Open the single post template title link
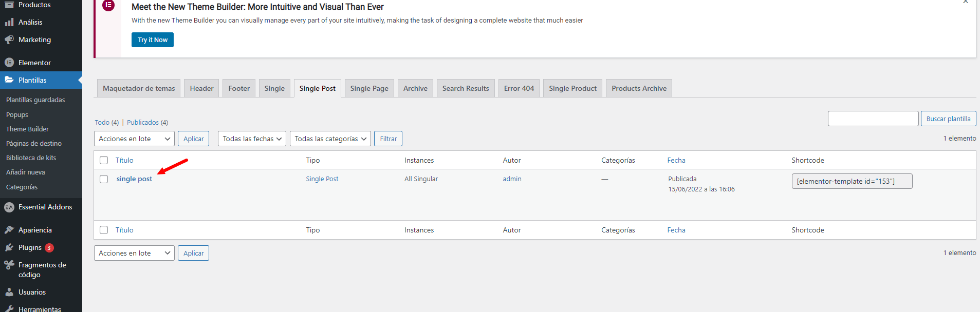980x312 pixels. pos(134,179)
